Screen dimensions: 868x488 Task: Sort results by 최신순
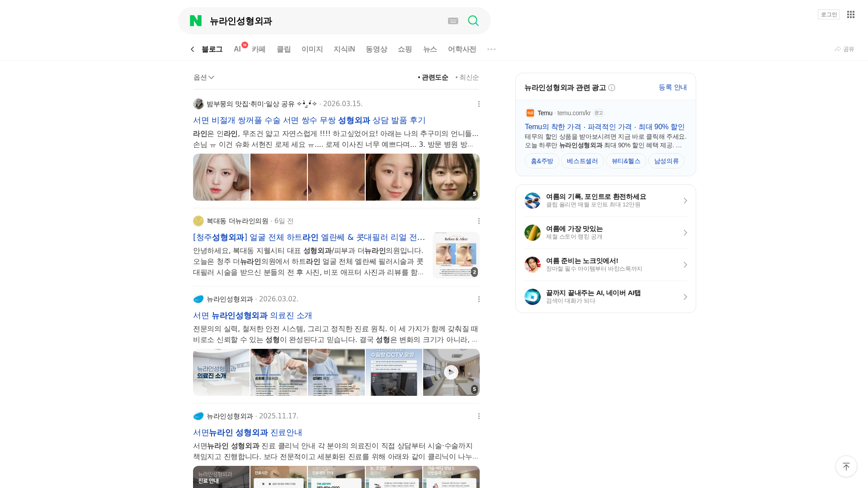[x=467, y=78]
